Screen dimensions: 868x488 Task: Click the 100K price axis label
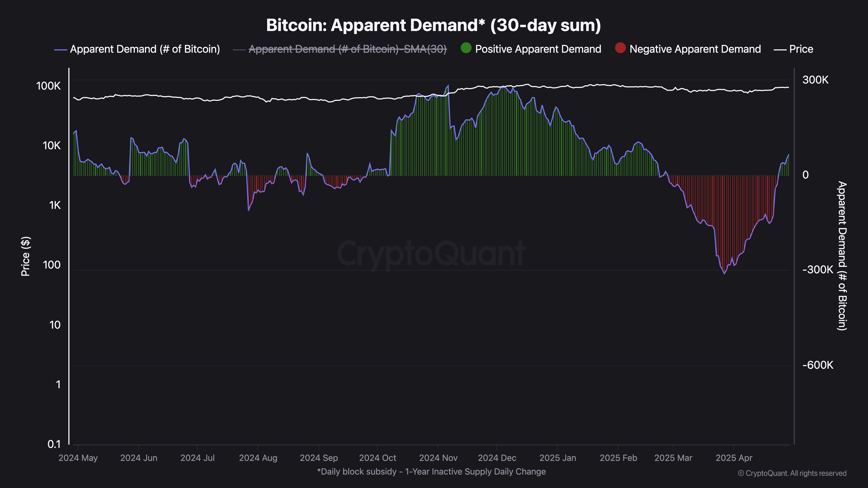49,86
